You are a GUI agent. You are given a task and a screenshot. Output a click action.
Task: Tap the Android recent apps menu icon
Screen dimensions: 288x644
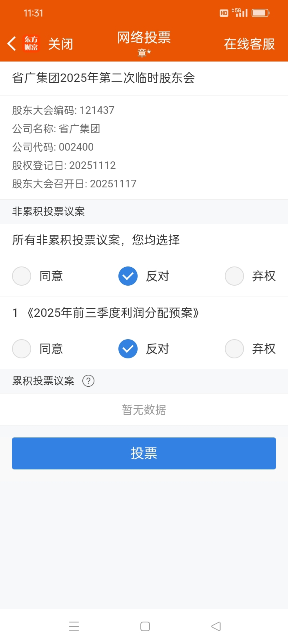point(74,626)
